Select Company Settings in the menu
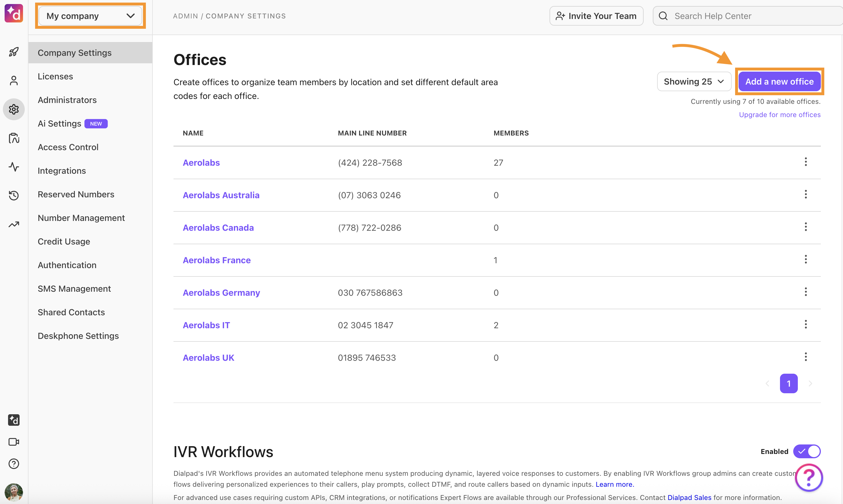Viewport: 843px width, 504px height. coord(90,53)
